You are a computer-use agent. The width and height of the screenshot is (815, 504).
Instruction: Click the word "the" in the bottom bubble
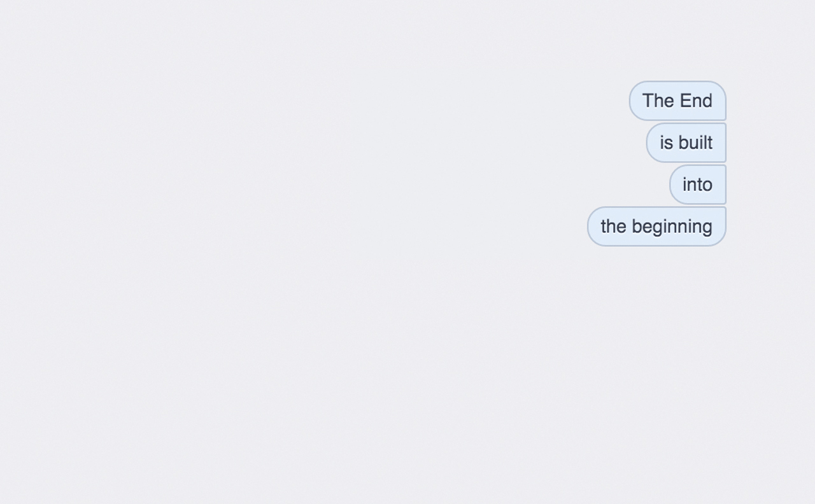pyautogui.click(x=614, y=227)
